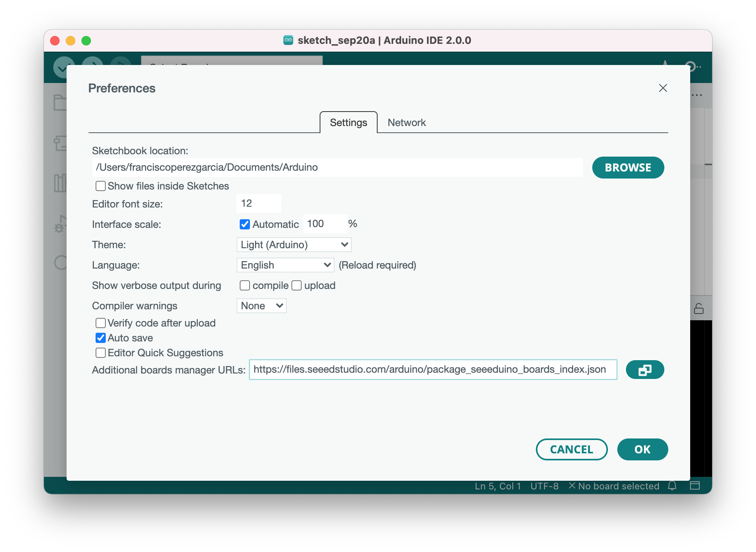Open the Search sidebar icon
756x552 pixels.
tap(60, 263)
